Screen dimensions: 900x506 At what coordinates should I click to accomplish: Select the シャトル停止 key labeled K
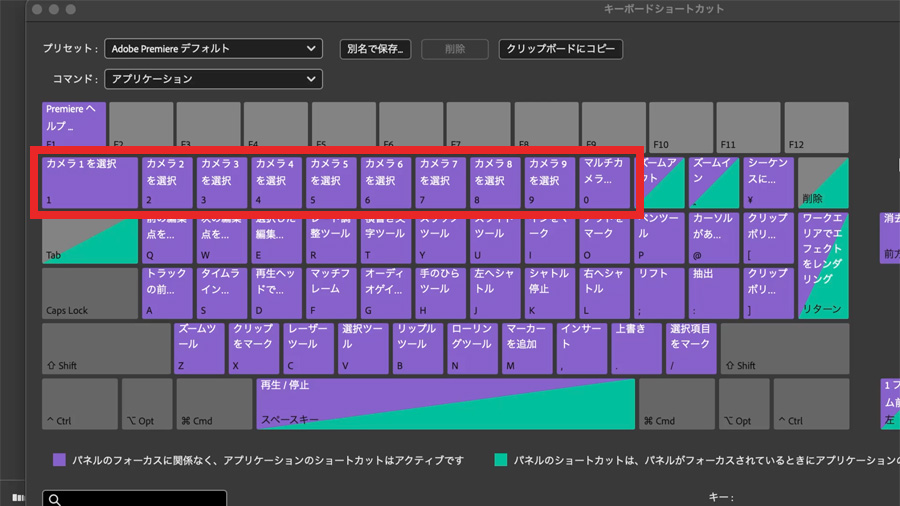pos(549,293)
